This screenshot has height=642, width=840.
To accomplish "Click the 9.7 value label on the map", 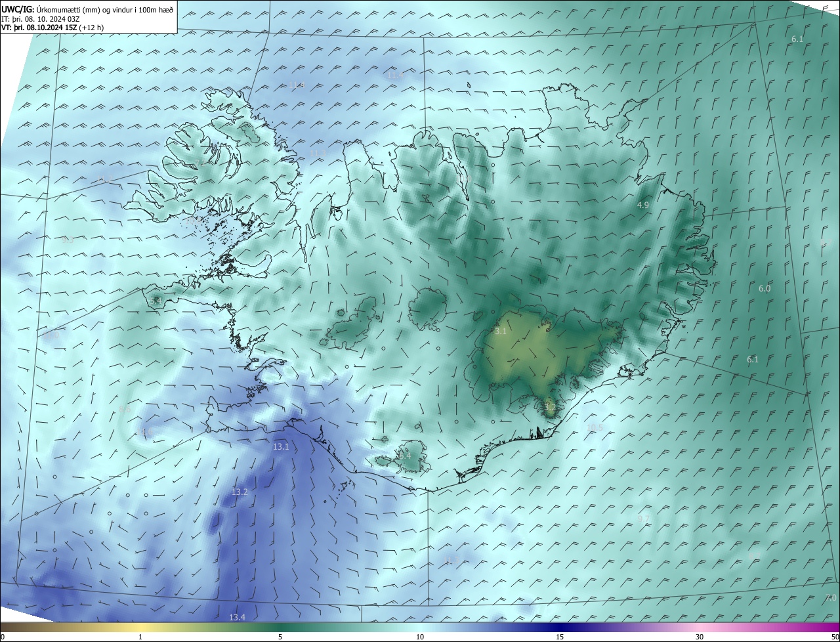I will (644, 519).
